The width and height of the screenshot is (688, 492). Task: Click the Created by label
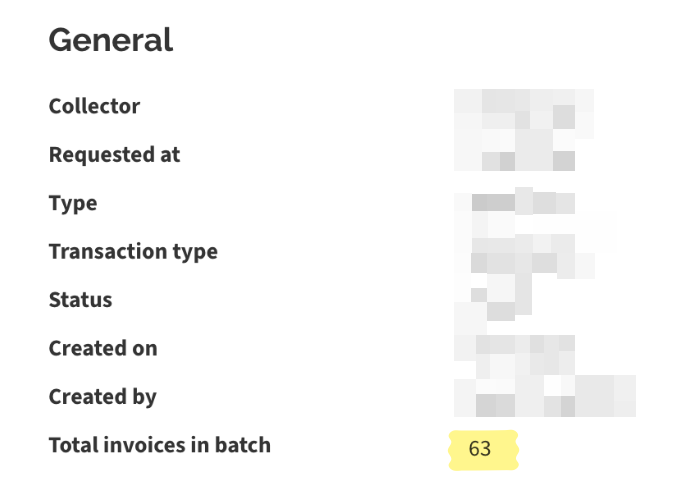pyautogui.click(x=102, y=397)
